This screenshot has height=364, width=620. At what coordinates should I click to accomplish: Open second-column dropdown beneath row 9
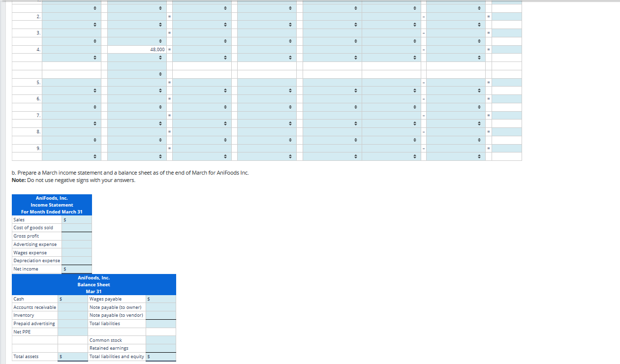coord(137,156)
